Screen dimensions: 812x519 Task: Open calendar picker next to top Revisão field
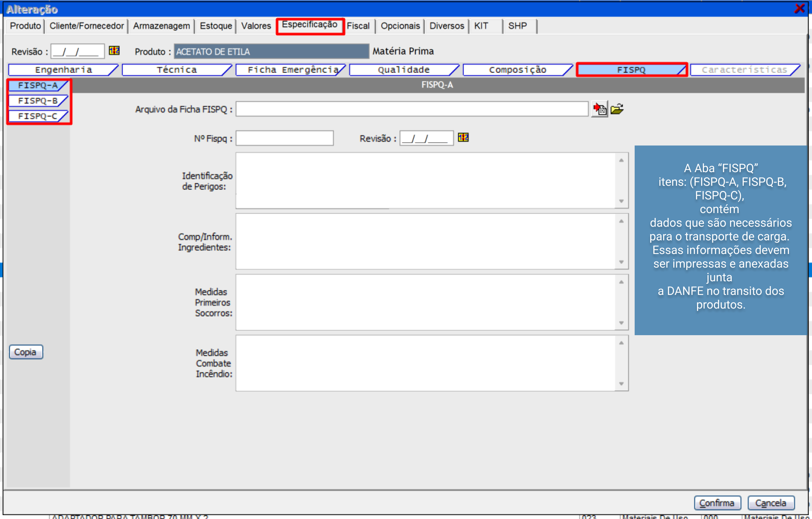pos(114,51)
